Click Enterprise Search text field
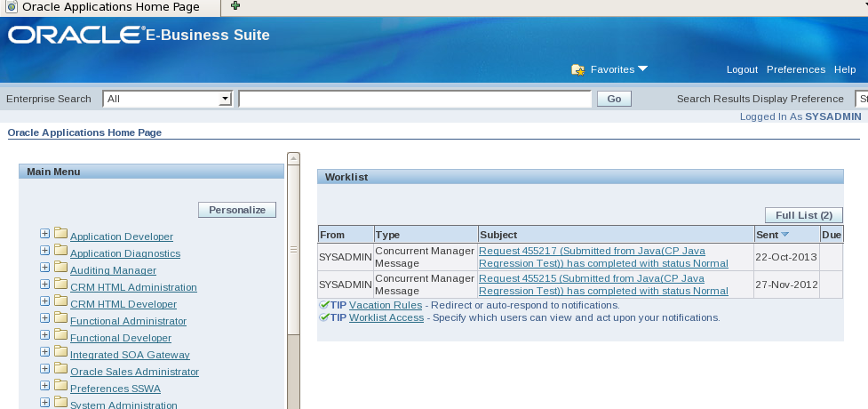868x409 pixels. (x=415, y=99)
